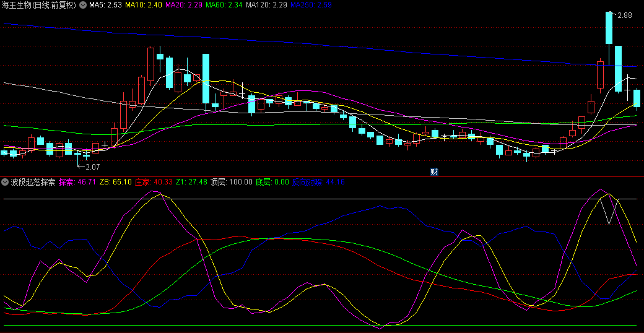The image size is (644, 333).
Task: Click the yellow ZS indicator value
Action: pyautogui.click(x=116, y=182)
